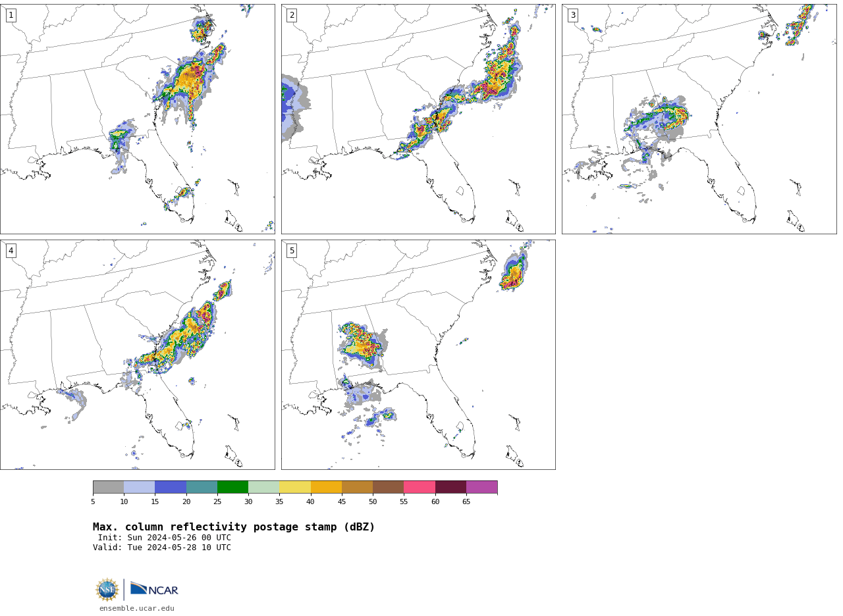The height and width of the screenshot is (616, 843).
Task: Click the orange 40-45 dBZ swatch
Action: click(x=326, y=487)
